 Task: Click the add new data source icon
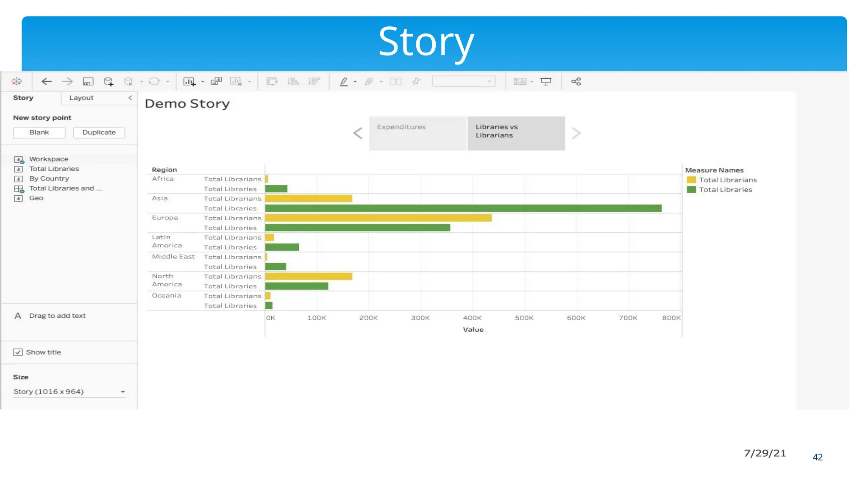click(108, 81)
